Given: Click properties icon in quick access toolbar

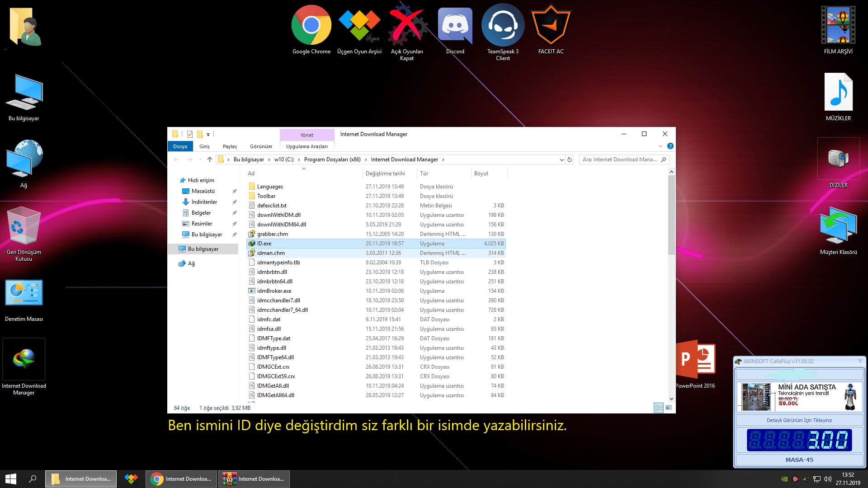Looking at the screenshot, I should [x=190, y=134].
